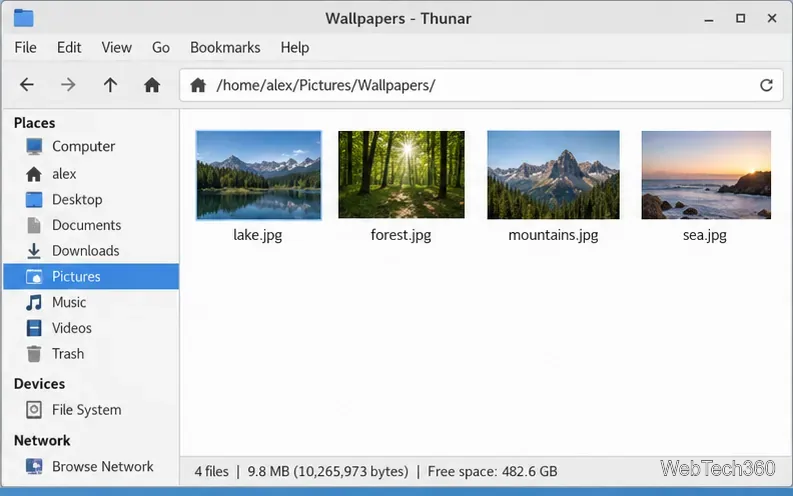Click the Documents page icon in sidebar
Viewport: 793px width, 496px height.
(34, 225)
